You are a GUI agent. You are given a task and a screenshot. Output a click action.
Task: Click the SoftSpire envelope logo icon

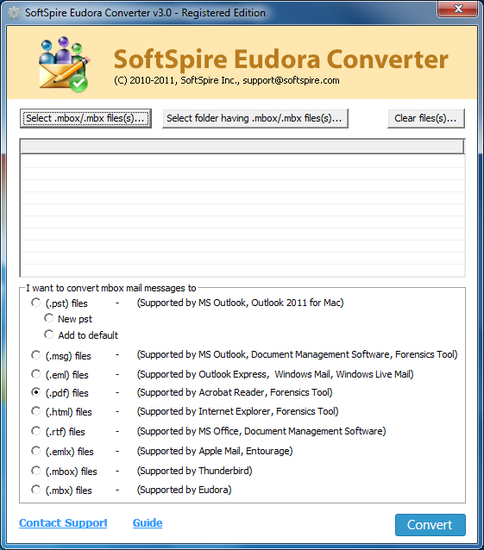tap(64, 65)
